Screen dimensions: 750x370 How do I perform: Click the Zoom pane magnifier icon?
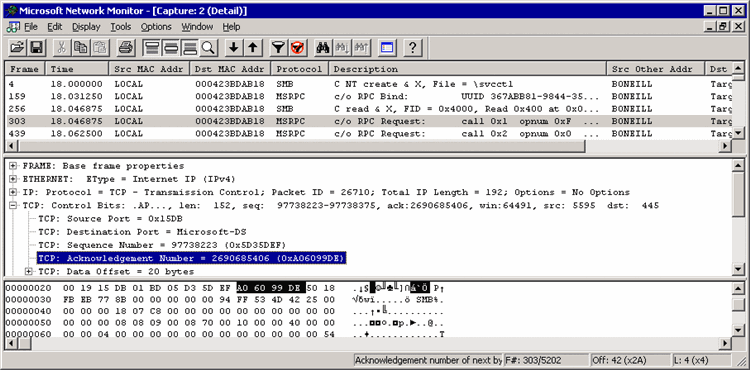coord(208,47)
